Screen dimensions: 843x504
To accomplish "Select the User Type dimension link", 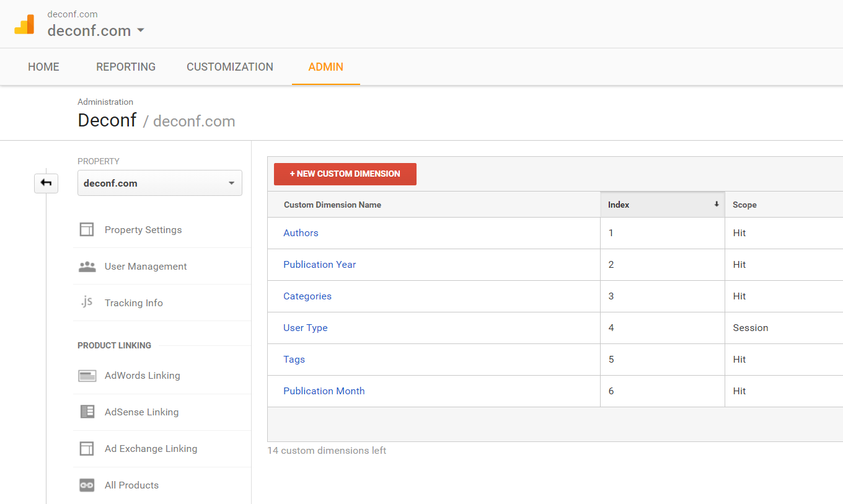I will 305,327.
